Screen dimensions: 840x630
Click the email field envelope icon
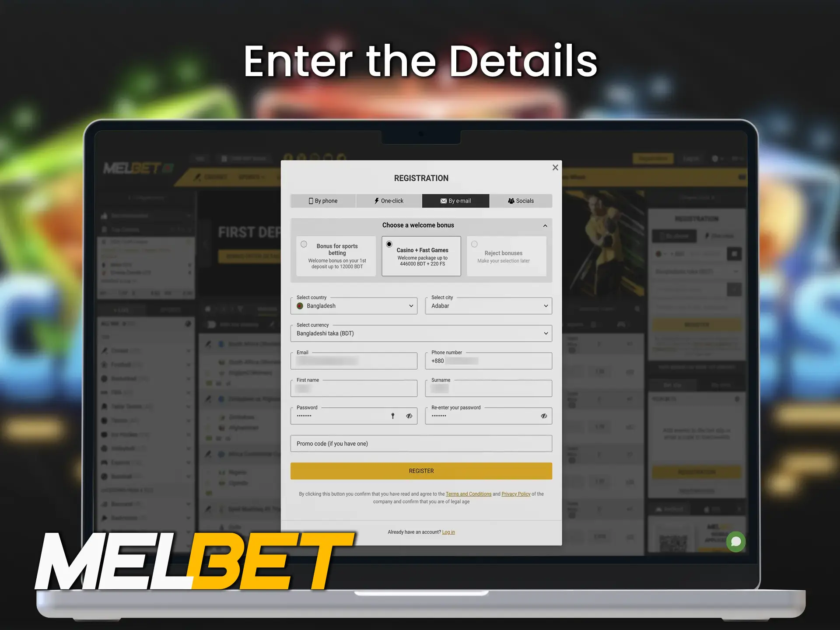tap(441, 201)
